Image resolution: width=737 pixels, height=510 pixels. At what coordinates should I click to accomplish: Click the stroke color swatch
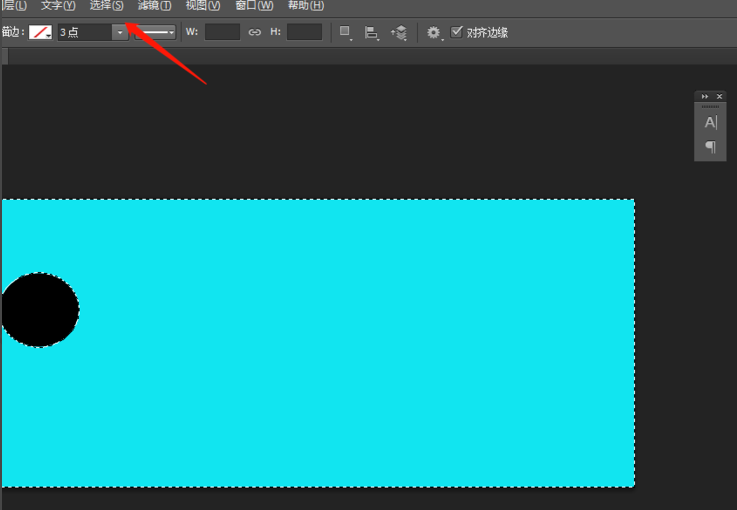40,32
